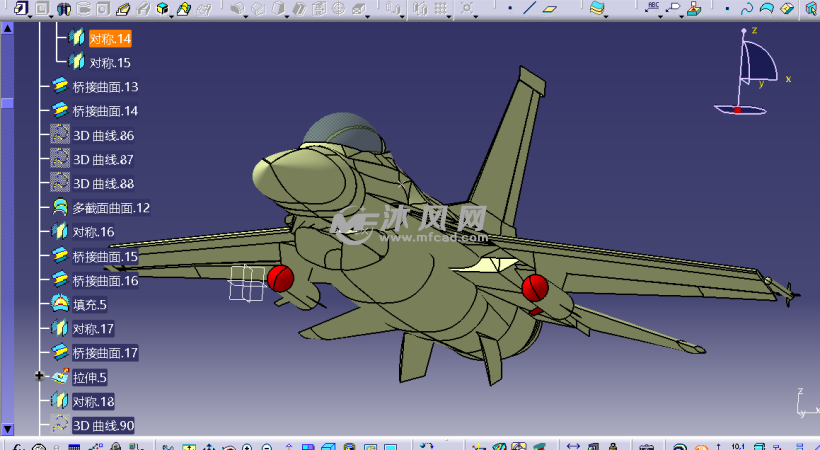
Task: Click the cyan and yellow cube icon
Action: point(163,8)
